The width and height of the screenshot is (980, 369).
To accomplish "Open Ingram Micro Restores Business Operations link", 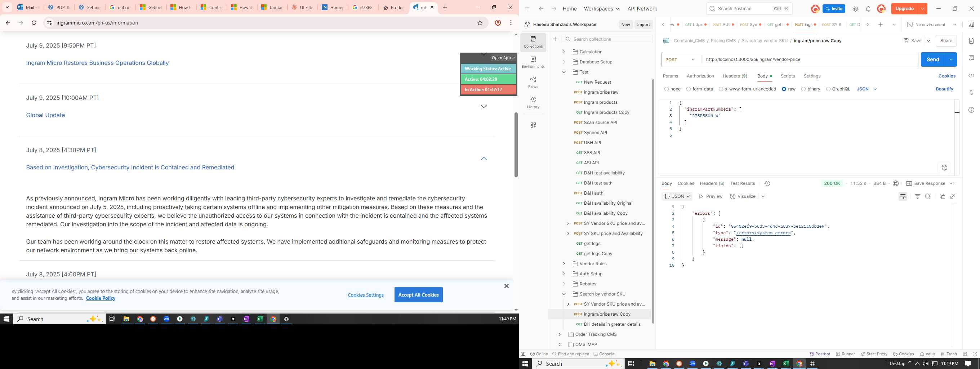I will (x=97, y=63).
